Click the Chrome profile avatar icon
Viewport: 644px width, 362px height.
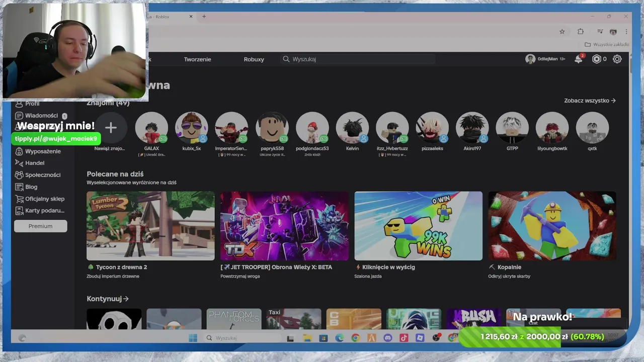pyautogui.click(x=613, y=32)
